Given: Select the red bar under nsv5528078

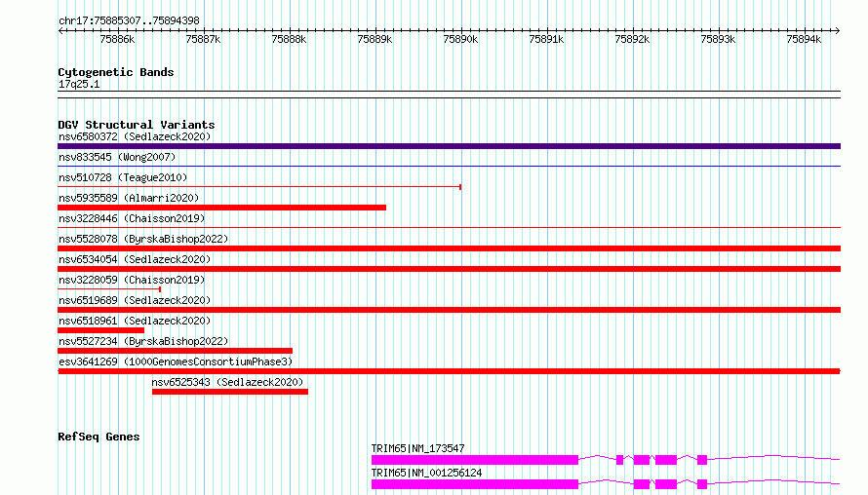Looking at the screenshot, I should 449,248.
